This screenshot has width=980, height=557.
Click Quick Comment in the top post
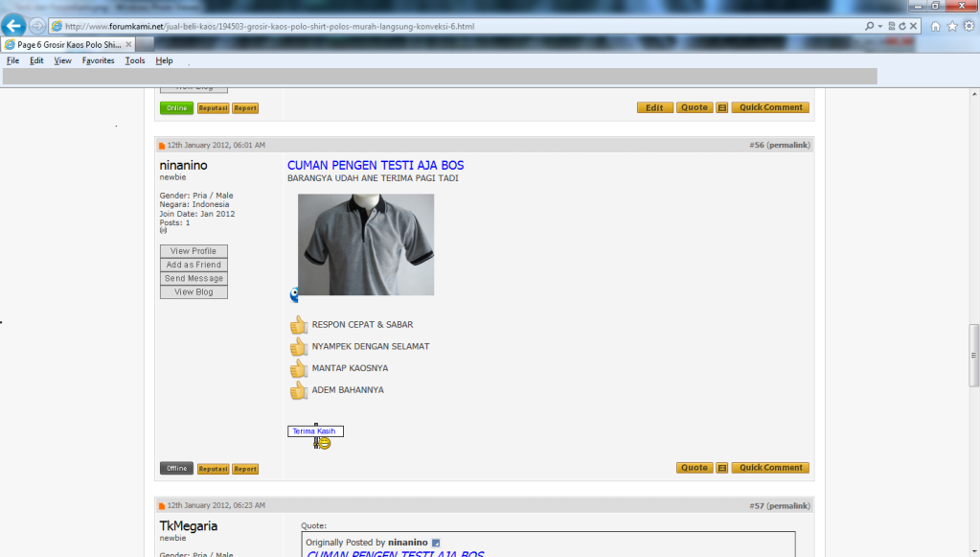pyautogui.click(x=770, y=107)
